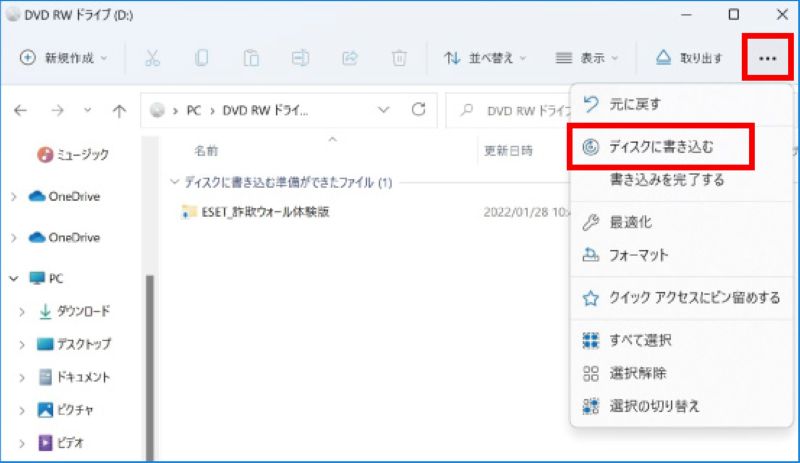Maximize the DVD RW ドライブ window

click(x=734, y=14)
